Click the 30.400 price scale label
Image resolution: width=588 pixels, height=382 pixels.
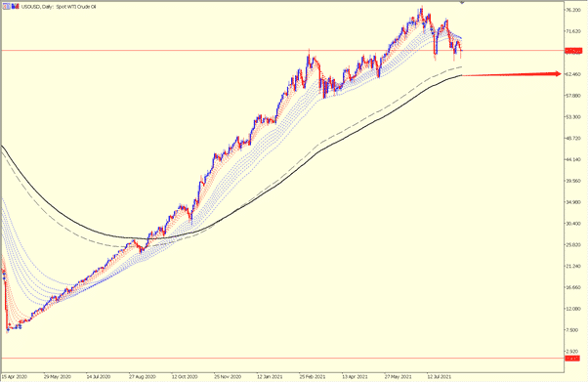[x=573, y=224]
